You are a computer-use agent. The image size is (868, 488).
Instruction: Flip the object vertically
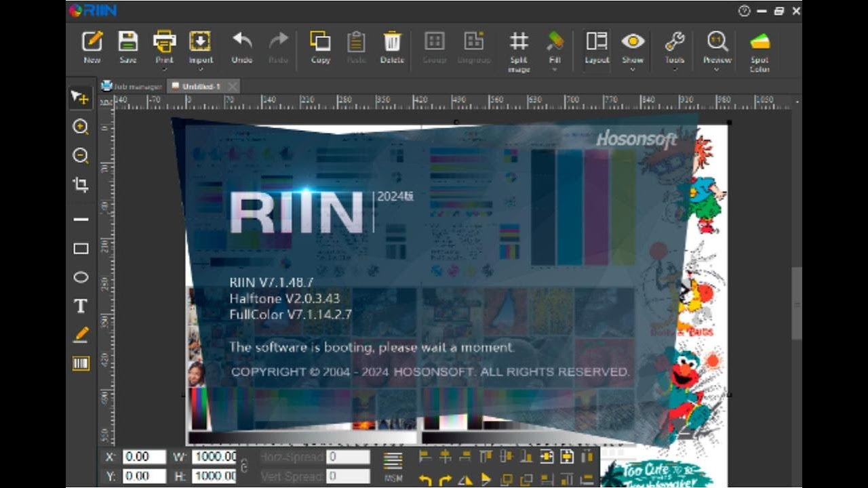pyautogui.click(x=486, y=480)
